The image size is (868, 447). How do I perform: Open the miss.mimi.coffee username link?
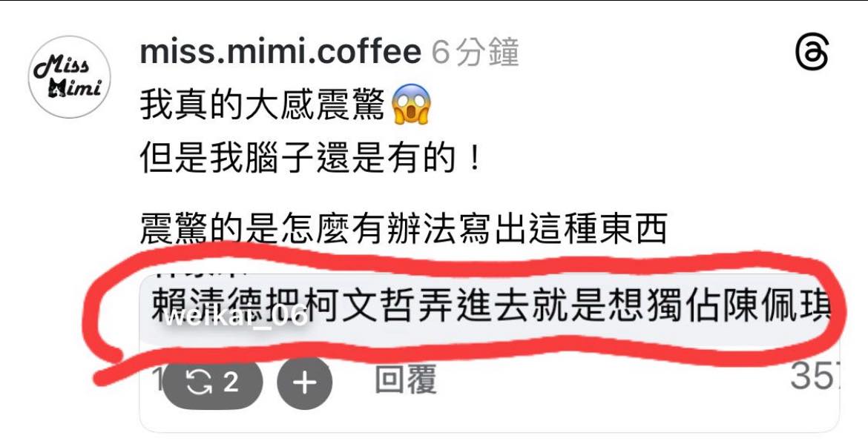point(280,53)
